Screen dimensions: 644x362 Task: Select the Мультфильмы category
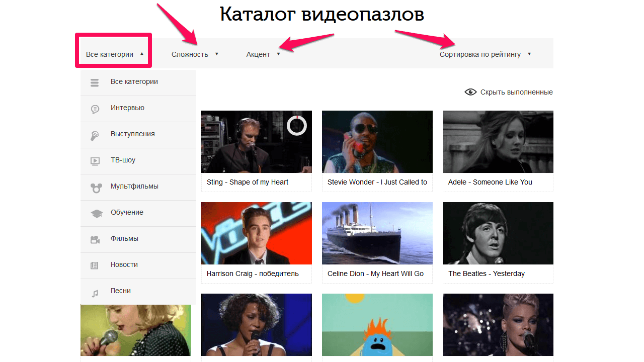(138, 188)
